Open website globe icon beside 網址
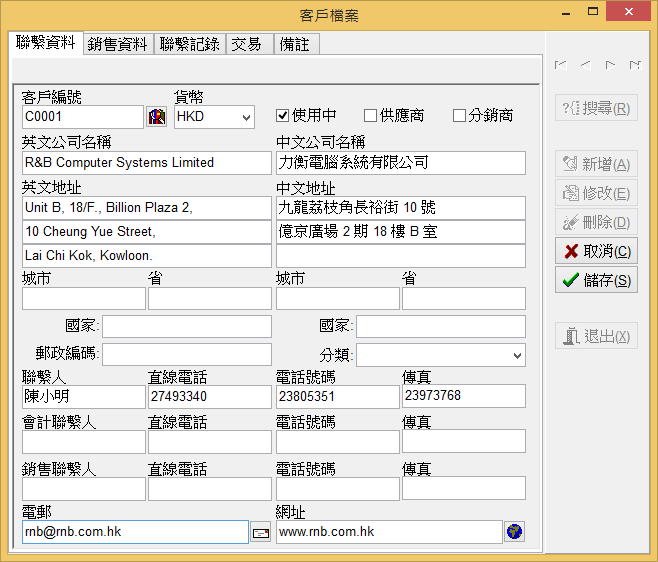The width and height of the screenshot is (658, 562). [514, 532]
